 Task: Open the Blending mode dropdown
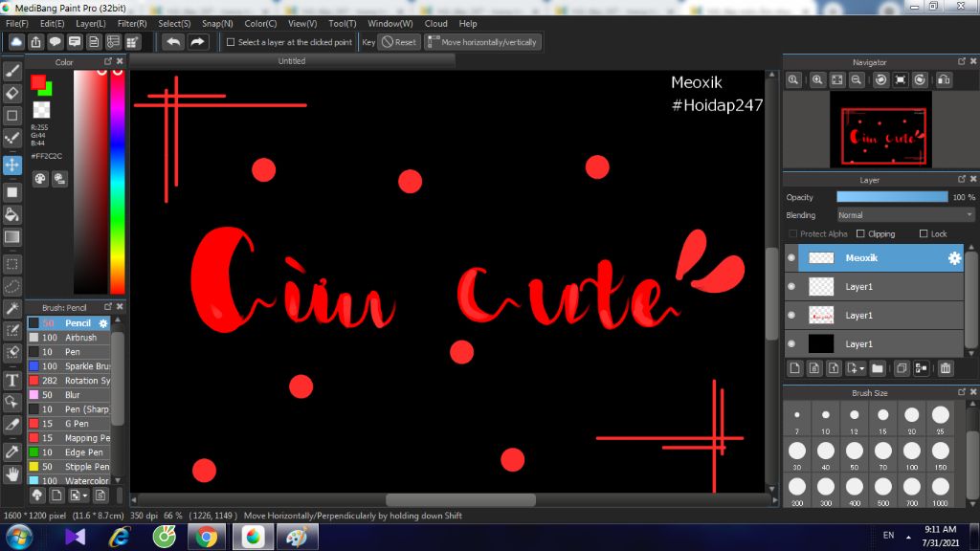(905, 215)
